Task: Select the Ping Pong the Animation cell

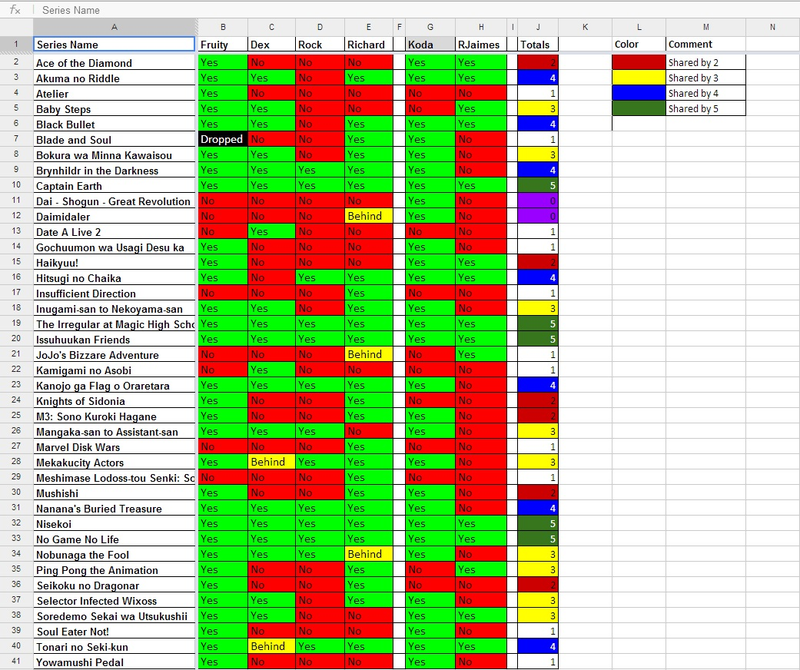Action: pos(115,570)
